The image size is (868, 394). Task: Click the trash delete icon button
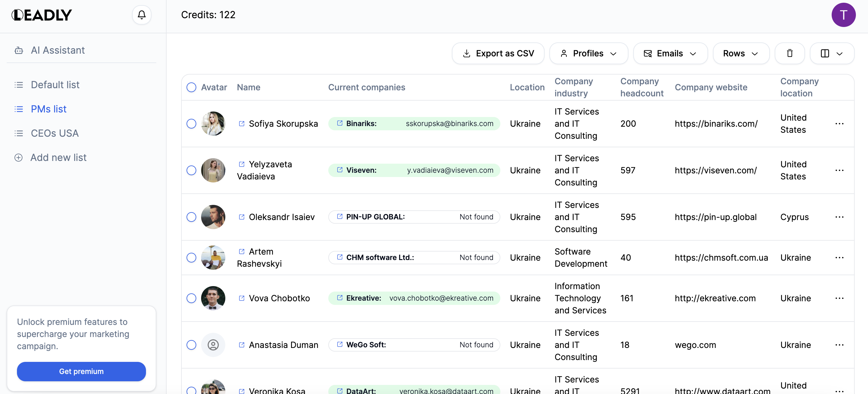coord(790,53)
